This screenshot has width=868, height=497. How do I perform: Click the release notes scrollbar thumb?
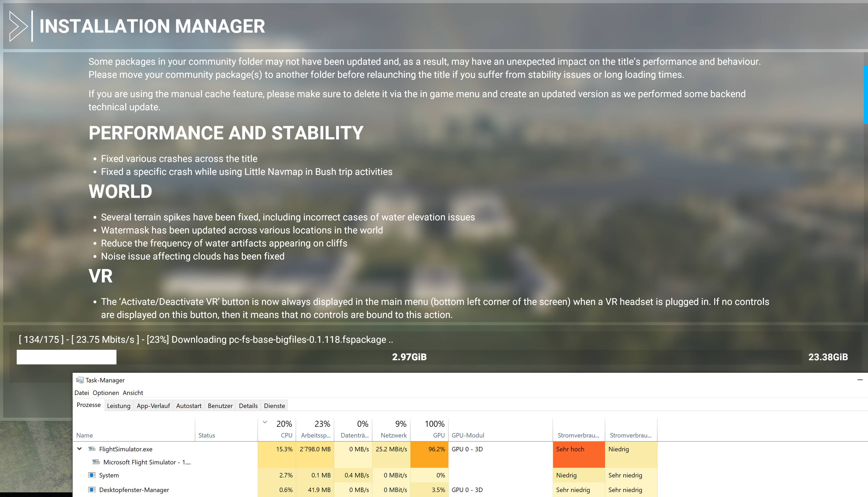coord(866,94)
